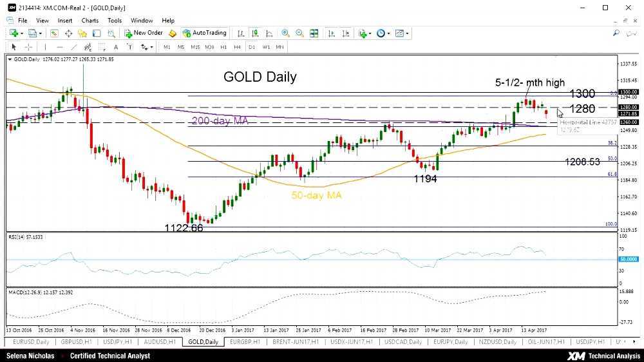Click the New Order button

(x=144, y=33)
